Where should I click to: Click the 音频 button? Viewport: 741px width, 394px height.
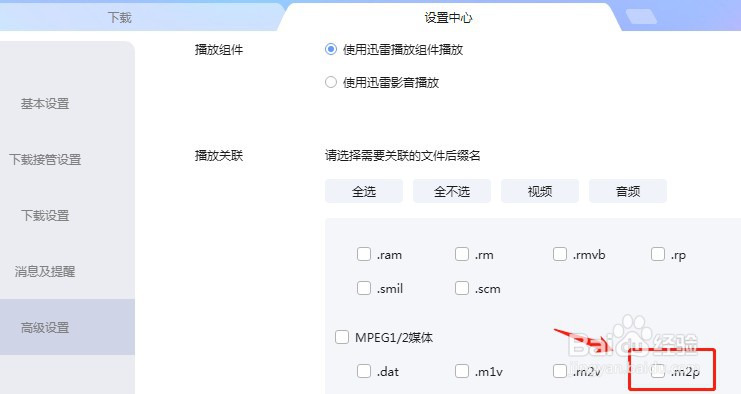tap(628, 191)
